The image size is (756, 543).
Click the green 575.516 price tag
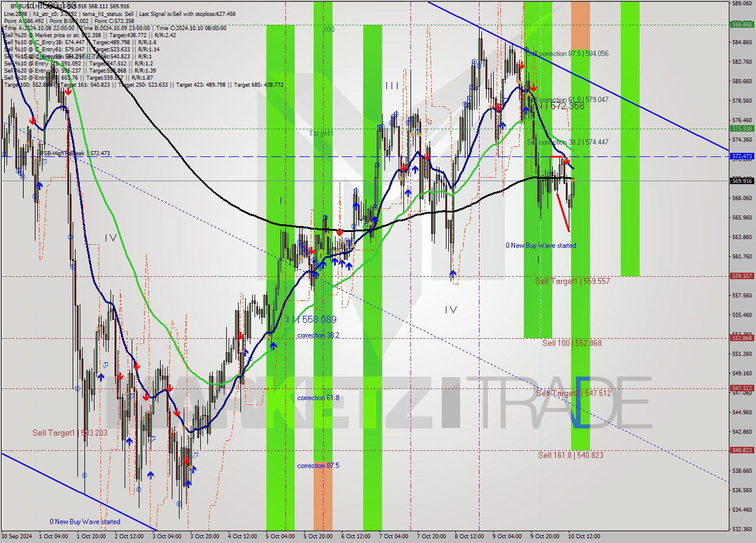(x=742, y=128)
